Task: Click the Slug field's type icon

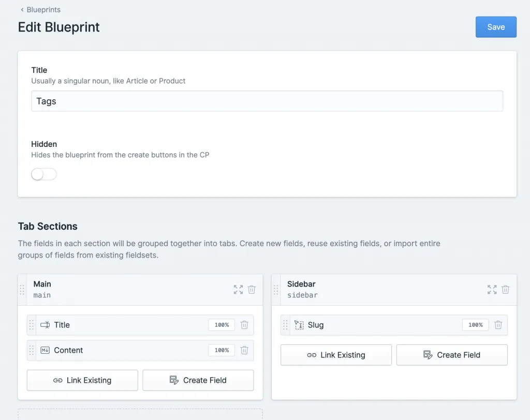Action: [299, 325]
